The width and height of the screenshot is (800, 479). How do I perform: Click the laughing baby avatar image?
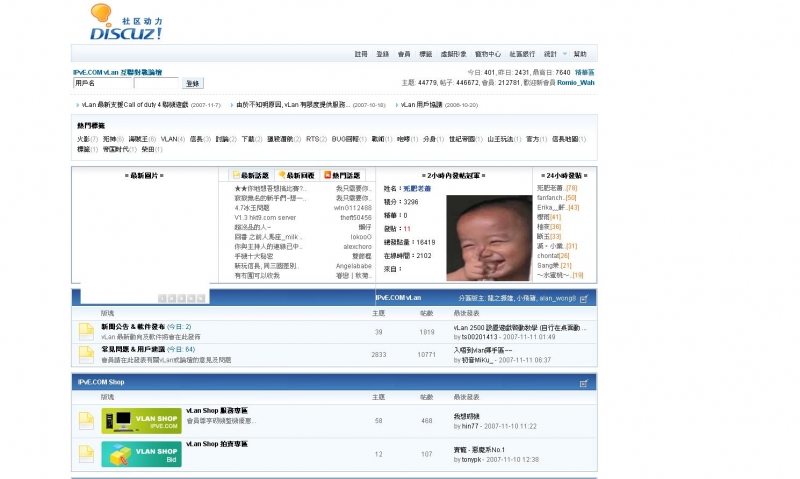pyautogui.click(x=488, y=236)
